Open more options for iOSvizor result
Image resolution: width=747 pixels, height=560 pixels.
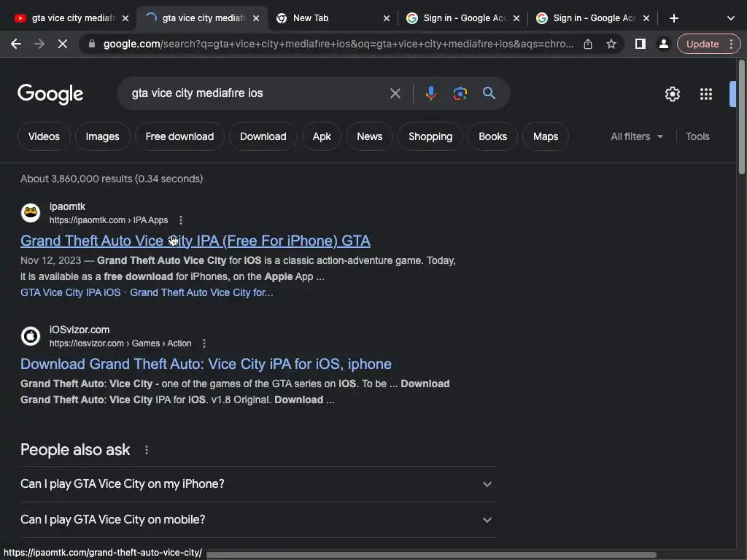(204, 343)
